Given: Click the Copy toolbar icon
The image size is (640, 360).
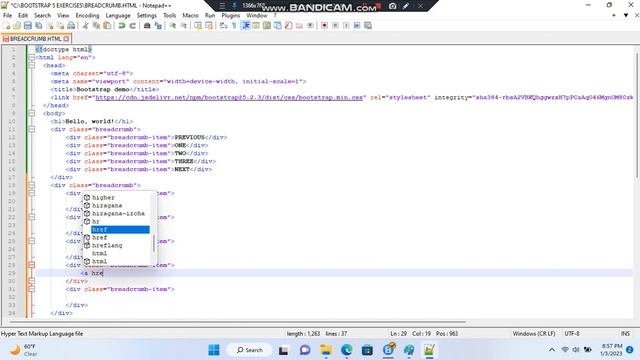Looking at the screenshot, I should 96,25.
